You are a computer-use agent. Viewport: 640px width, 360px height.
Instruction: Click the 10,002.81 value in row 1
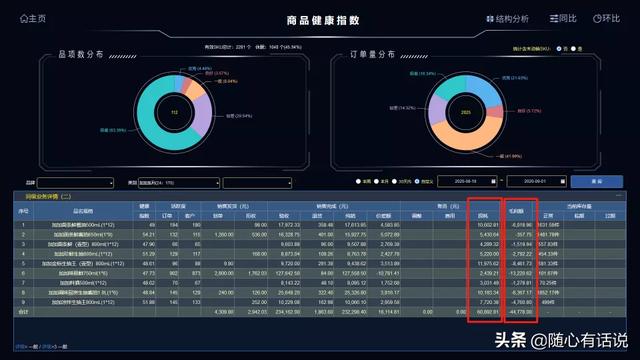tap(488, 225)
